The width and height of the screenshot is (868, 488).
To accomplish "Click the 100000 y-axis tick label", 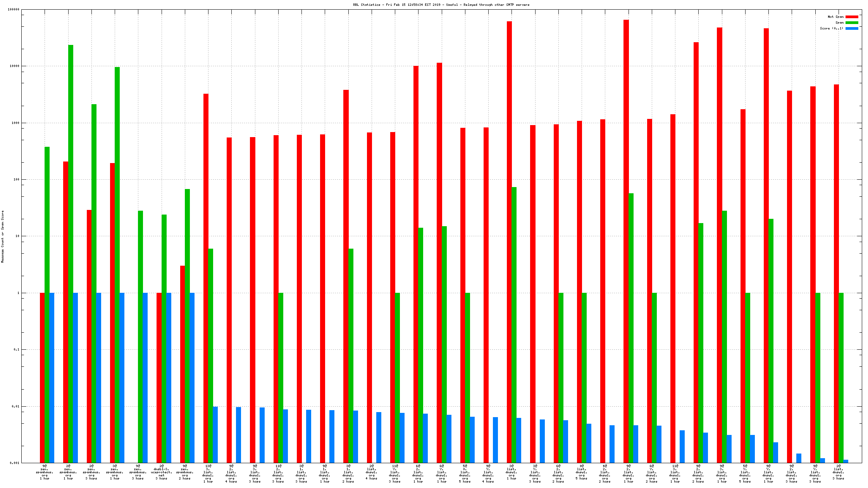I will click(14, 10).
